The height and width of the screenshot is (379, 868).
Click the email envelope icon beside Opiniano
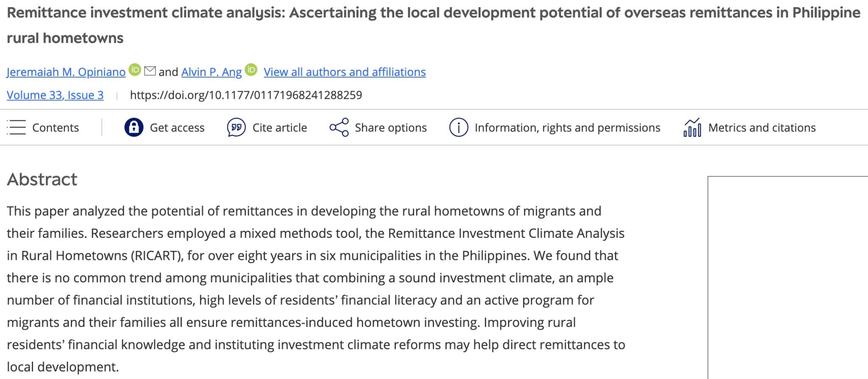tap(150, 71)
